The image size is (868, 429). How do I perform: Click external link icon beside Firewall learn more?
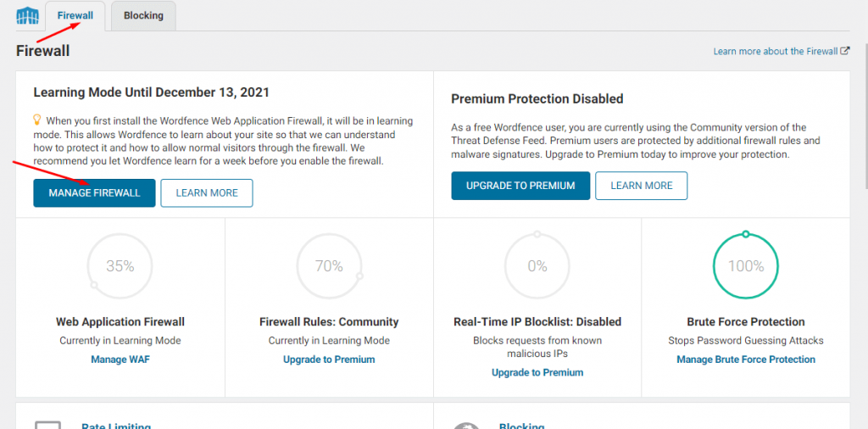845,52
